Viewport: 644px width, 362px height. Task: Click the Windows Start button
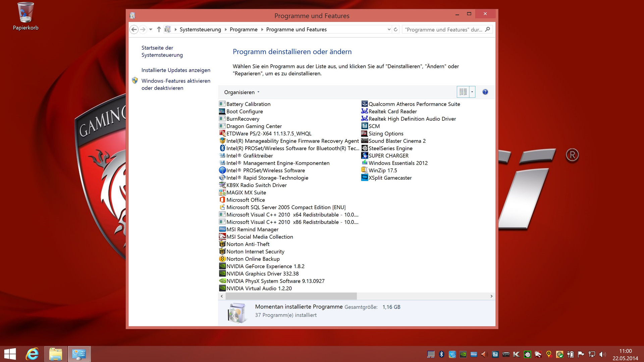click(x=10, y=354)
